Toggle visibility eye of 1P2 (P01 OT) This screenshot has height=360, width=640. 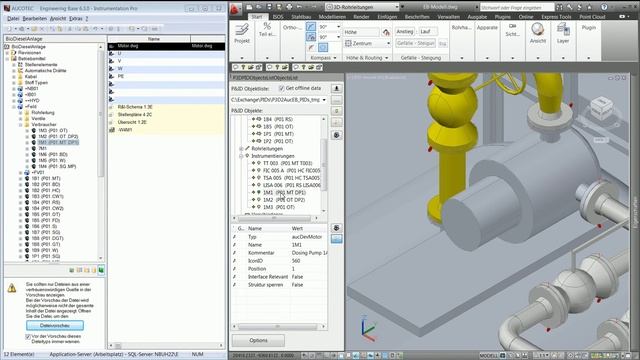259,141
